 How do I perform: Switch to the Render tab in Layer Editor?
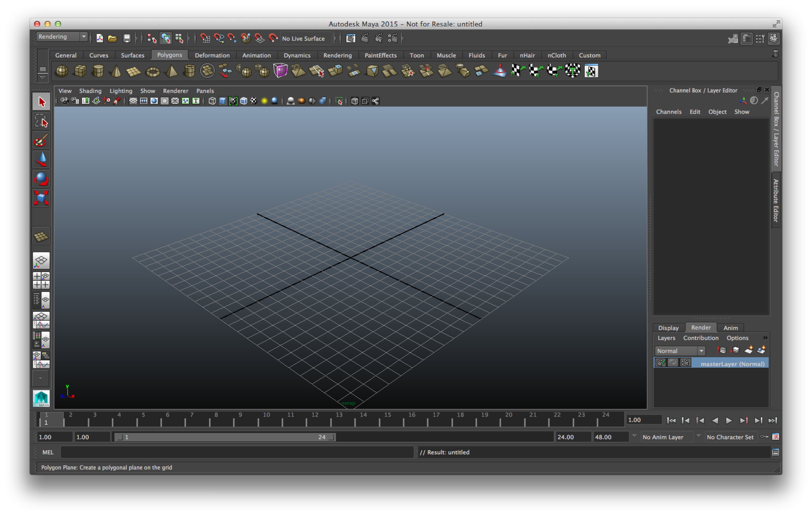point(701,327)
